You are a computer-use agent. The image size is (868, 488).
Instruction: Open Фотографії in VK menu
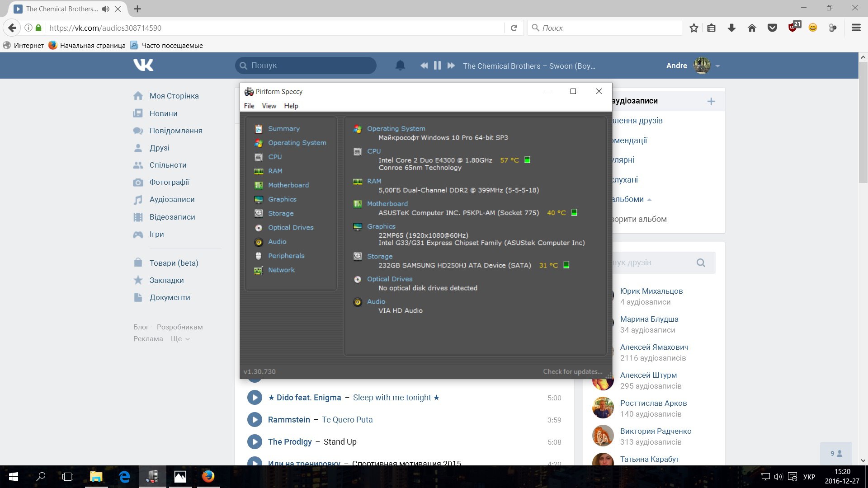169,182
